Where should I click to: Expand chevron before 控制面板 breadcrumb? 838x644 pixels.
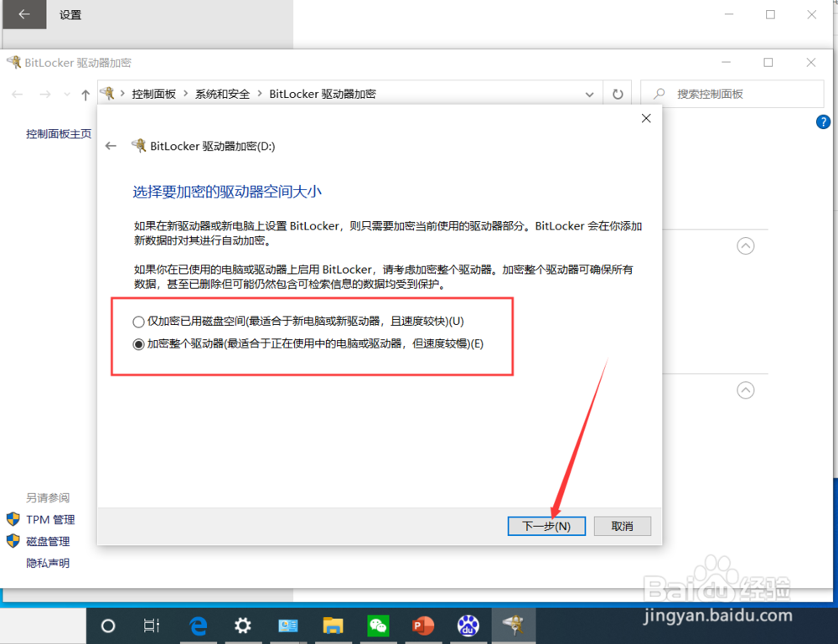pyautogui.click(x=122, y=94)
